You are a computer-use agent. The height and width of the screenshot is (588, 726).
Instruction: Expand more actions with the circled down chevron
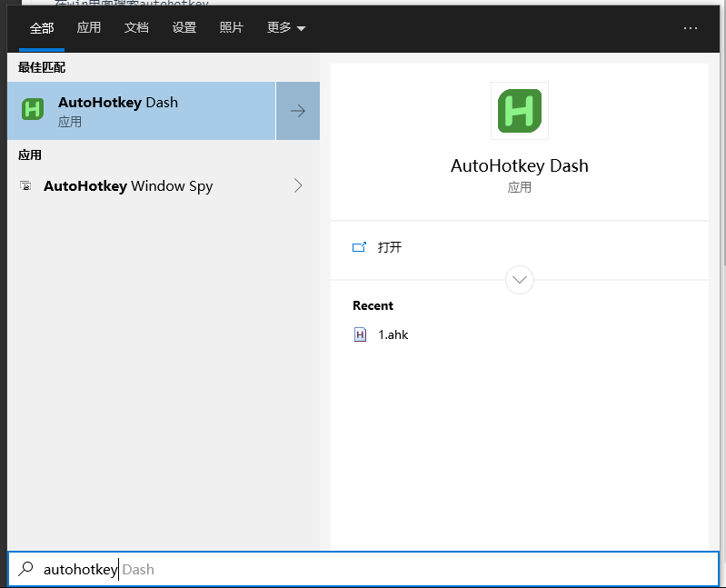[x=520, y=280]
